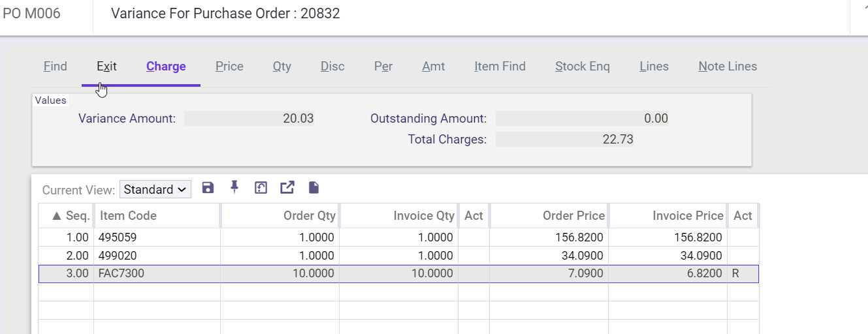The width and height of the screenshot is (868, 334).
Task: Open the Find menu item
Action: (x=56, y=67)
